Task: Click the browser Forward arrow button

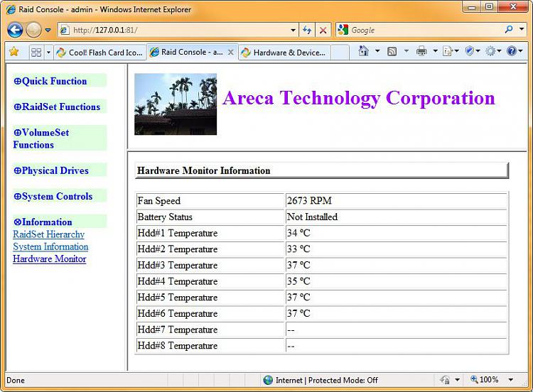Action: coord(33,30)
